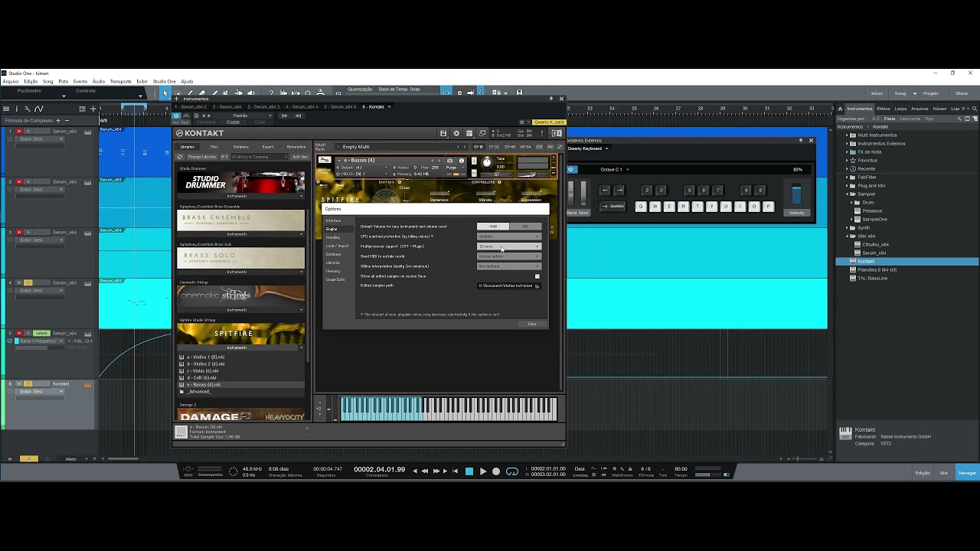
Task: Click the left arrow key on Qwerty Keyboard
Action: (x=605, y=190)
